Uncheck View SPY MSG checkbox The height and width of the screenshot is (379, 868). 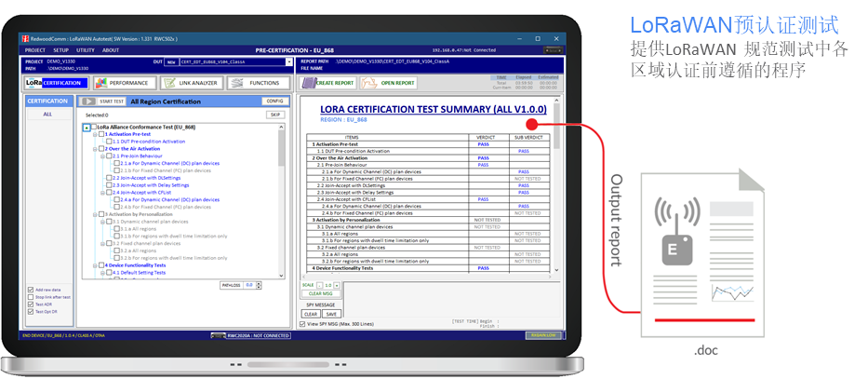[x=302, y=324]
